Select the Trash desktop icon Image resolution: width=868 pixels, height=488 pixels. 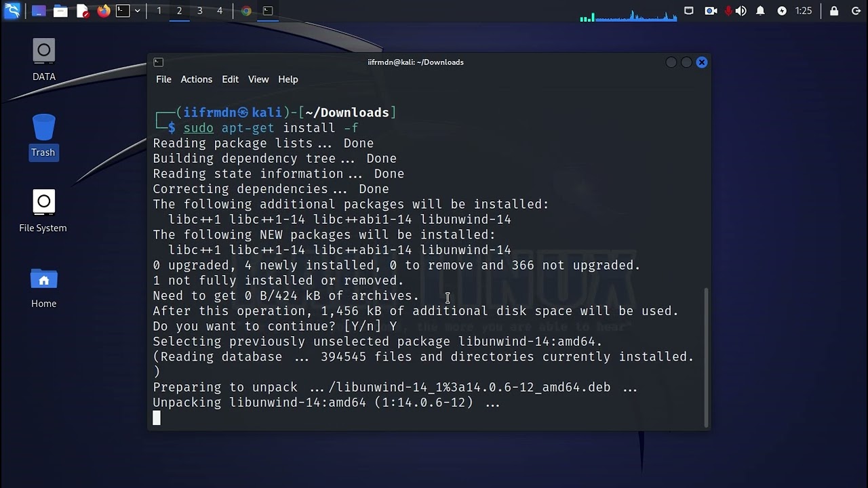[43, 136]
